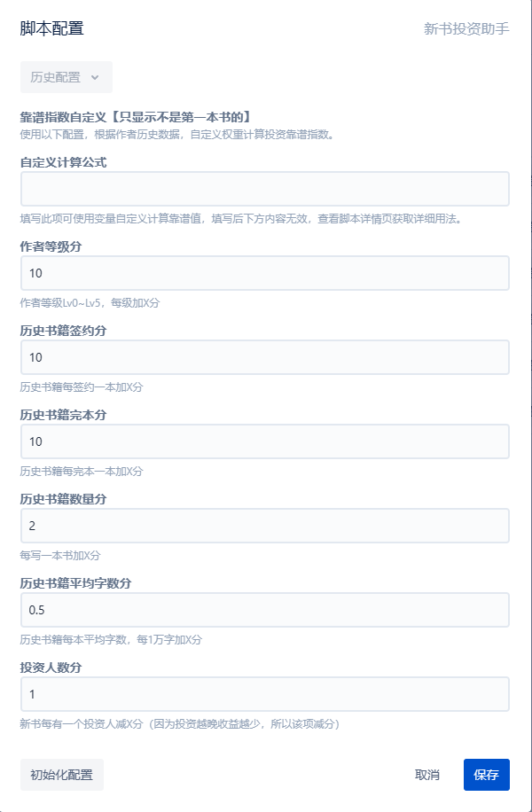The width and height of the screenshot is (532, 812).
Task: Save settings with the 保存 button
Action: pyautogui.click(x=486, y=775)
